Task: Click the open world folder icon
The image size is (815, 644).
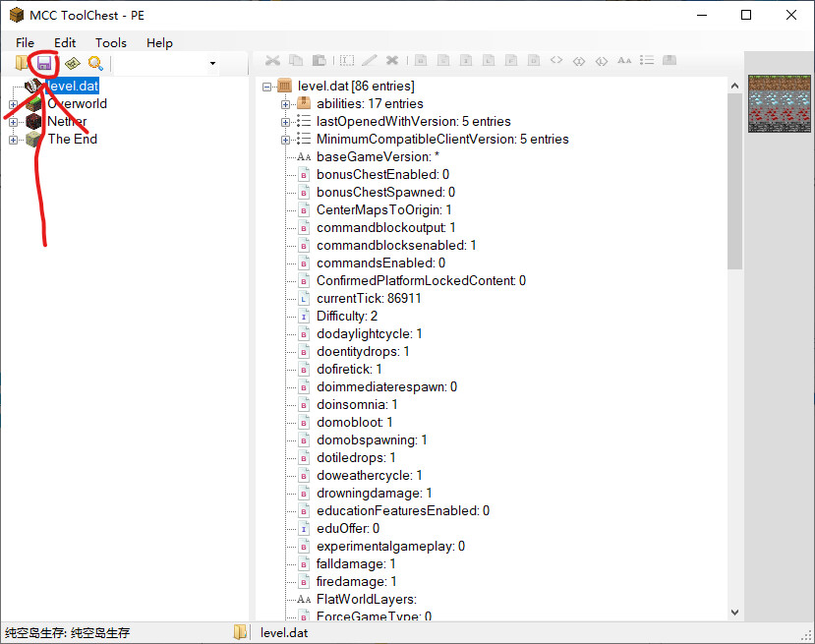Action: click(x=22, y=63)
